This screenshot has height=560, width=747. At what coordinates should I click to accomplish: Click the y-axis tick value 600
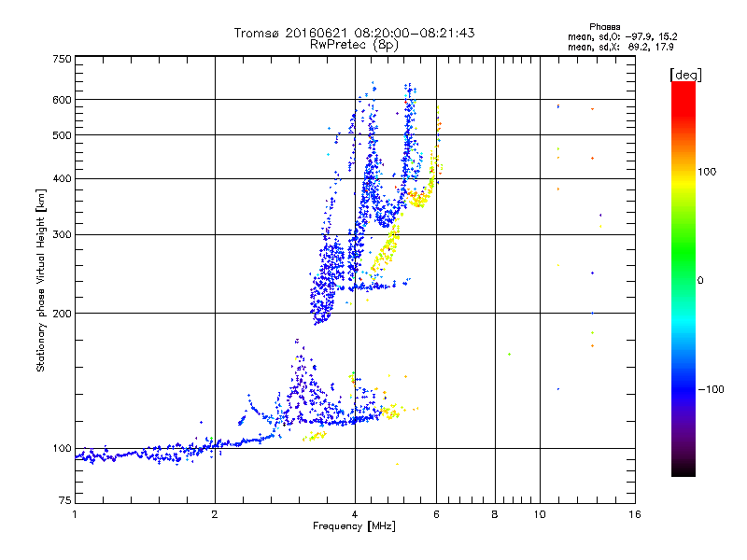click(x=62, y=100)
